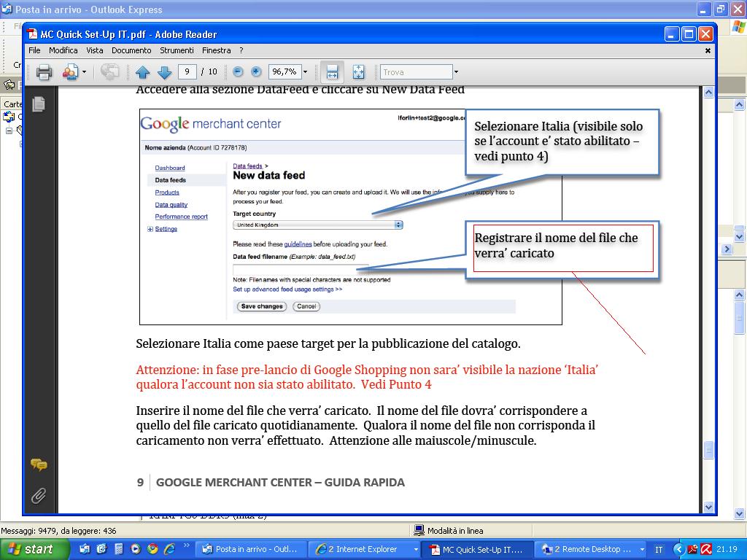
Task: Select MC Quick Set-Up IT taskbar button
Action: [478, 550]
